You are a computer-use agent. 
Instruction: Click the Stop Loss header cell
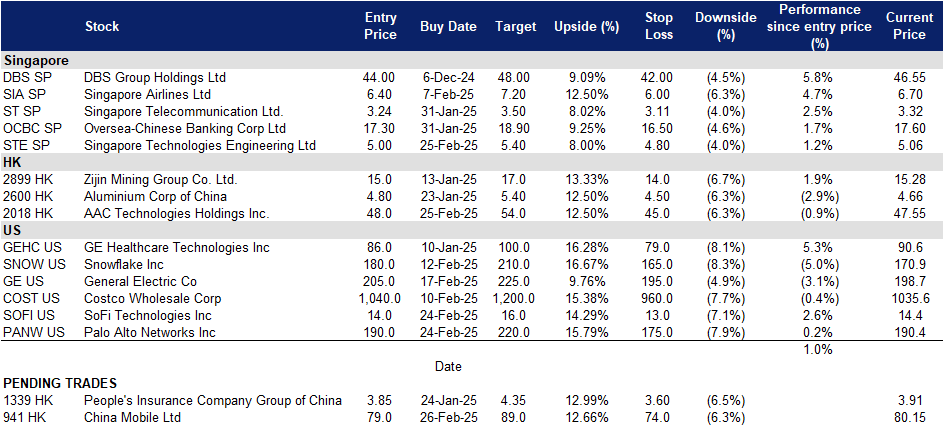[659, 26]
